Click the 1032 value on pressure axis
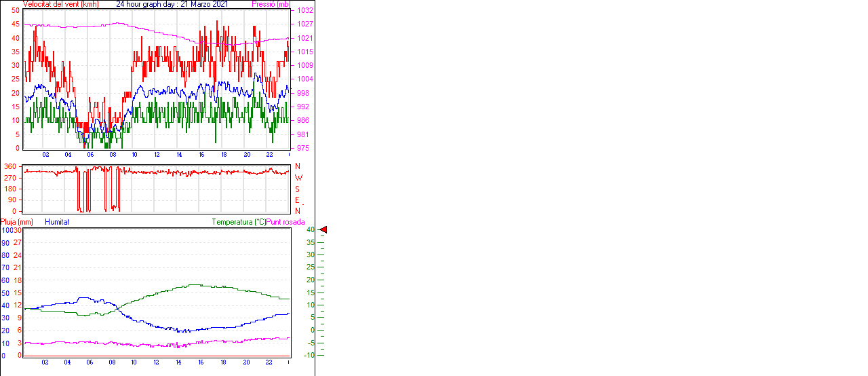Screen dimensions: 868x376 point(304,11)
